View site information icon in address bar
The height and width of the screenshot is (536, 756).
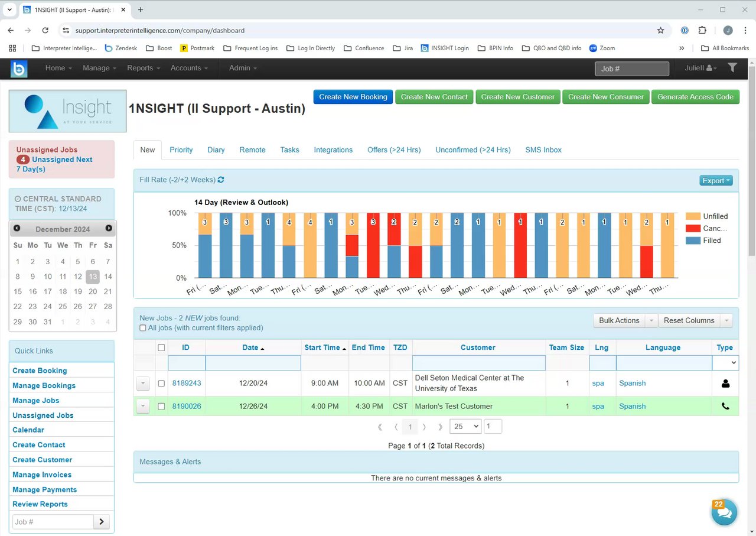[65, 30]
